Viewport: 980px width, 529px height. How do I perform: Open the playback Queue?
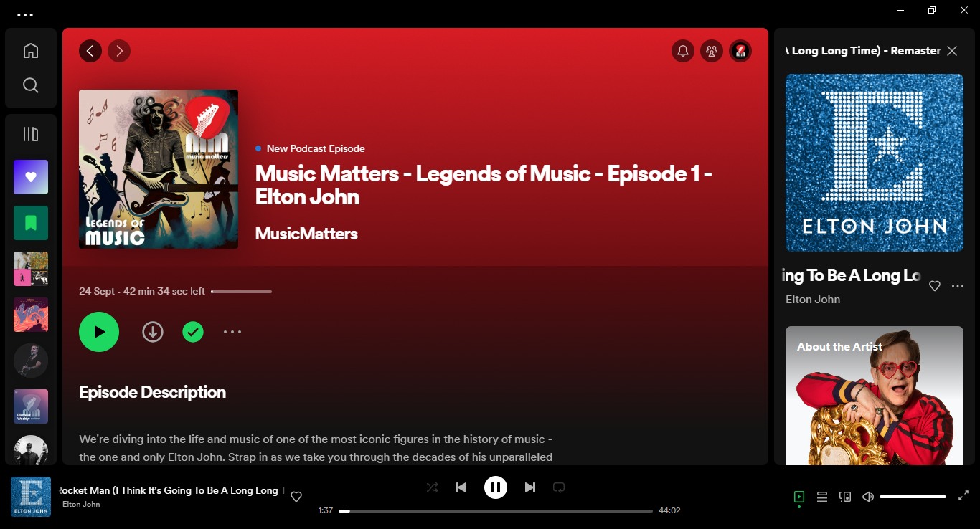822,497
